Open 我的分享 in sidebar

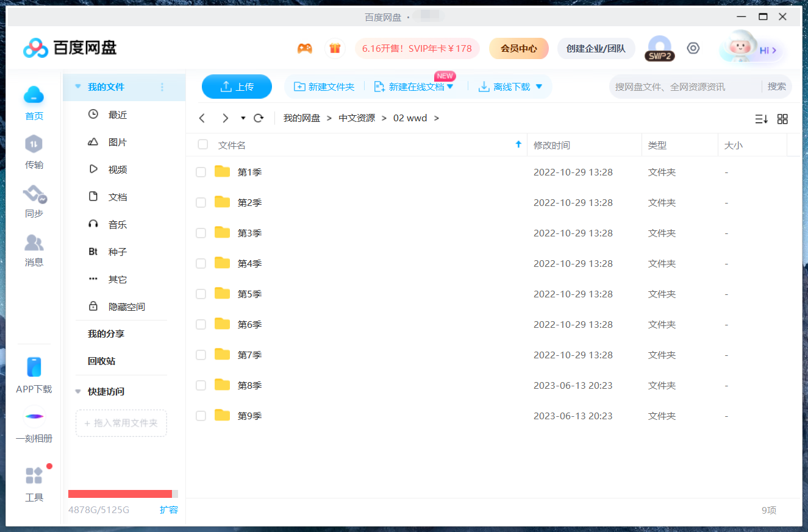coord(105,334)
